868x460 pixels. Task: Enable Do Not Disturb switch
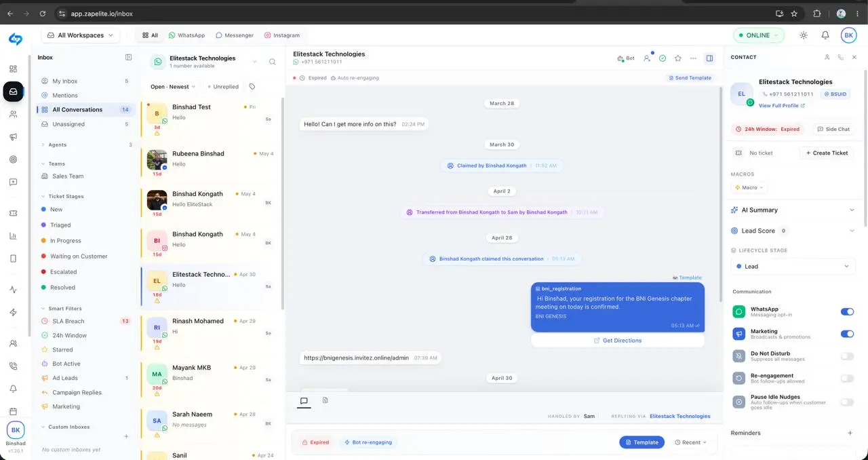click(x=847, y=356)
